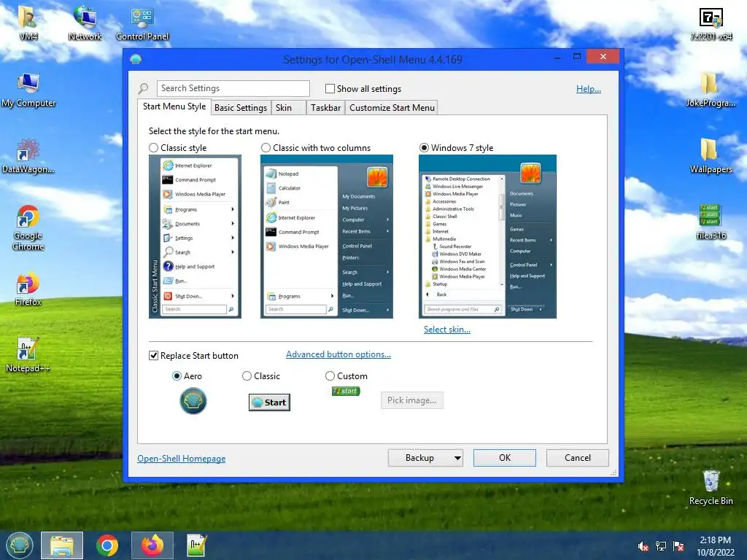Enable Show all settings checkbox

[x=330, y=88]
